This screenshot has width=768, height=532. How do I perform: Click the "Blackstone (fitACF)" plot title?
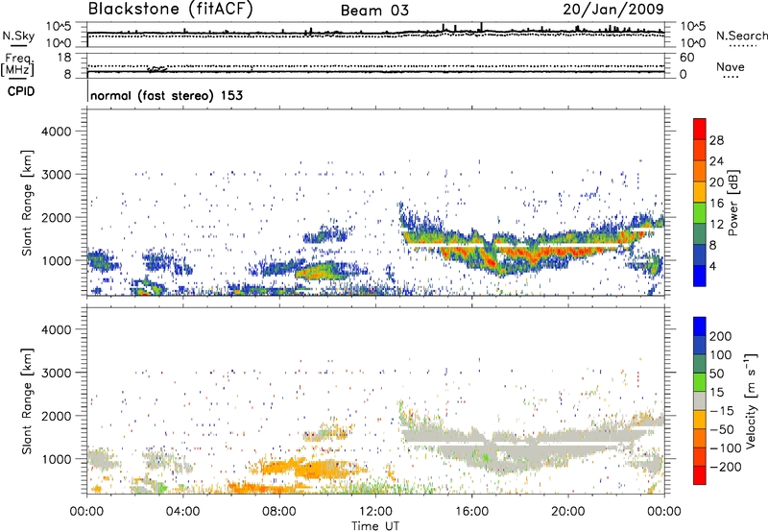(x=171, y=9)
